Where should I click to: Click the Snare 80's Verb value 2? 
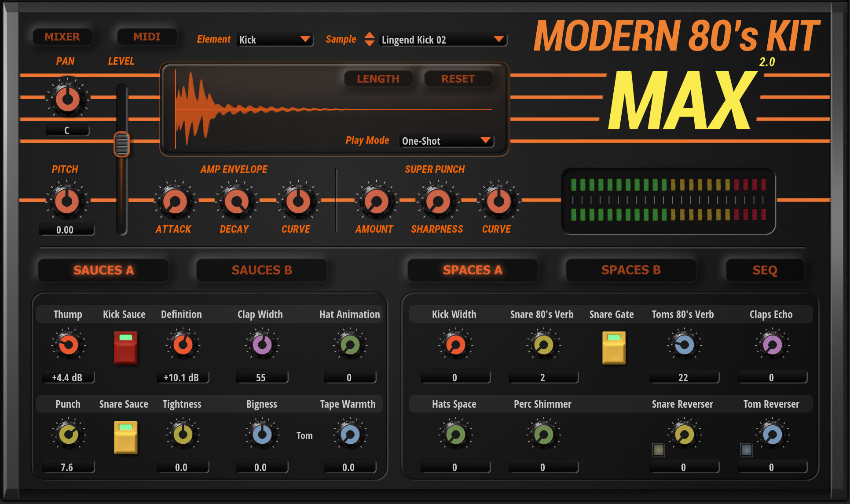click(543, 377)
